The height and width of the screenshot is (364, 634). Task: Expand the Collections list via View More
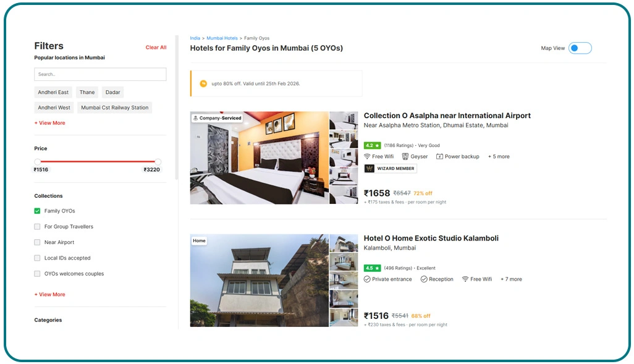point(49,294)
